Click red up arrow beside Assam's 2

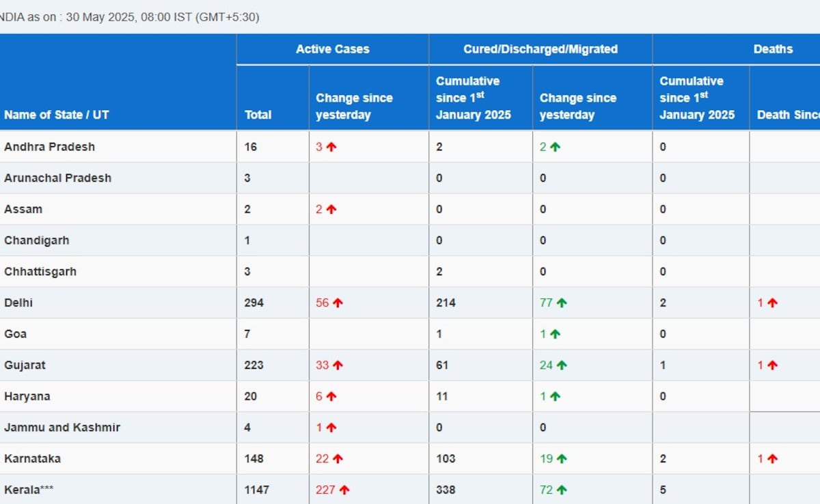[x=331, y=210]
